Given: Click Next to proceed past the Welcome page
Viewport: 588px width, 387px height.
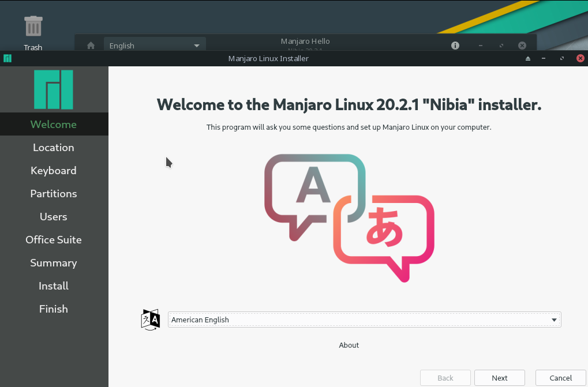Looking at the screenshot, I should (x=499, y=378).
